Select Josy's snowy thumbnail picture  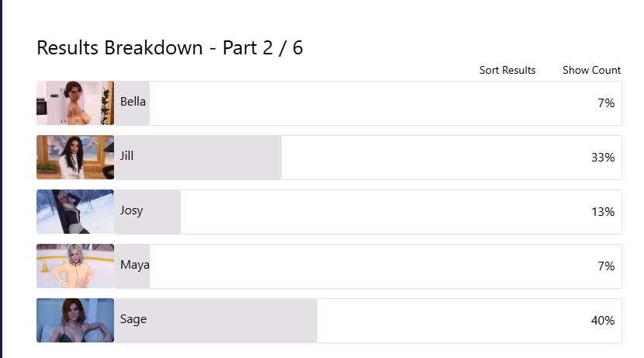click(x=75, y=211)
